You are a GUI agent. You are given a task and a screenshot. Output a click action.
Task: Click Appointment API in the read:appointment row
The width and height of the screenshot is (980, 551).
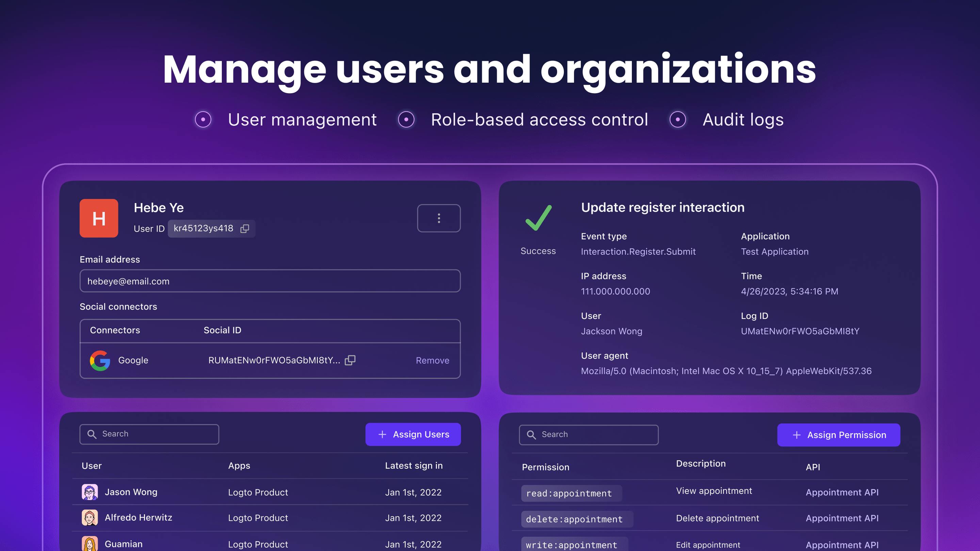pos(842,492)
